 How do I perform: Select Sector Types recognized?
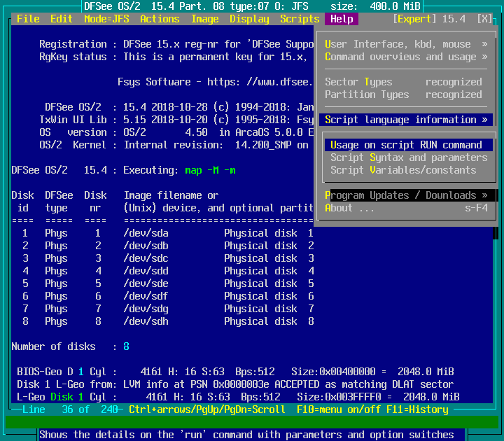tap(406, 82)
